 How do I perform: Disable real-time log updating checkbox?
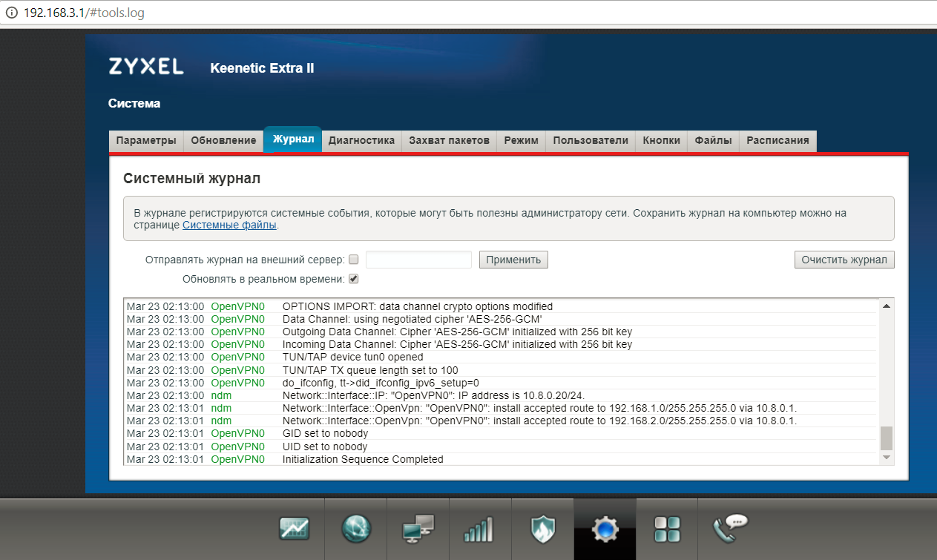354,279
